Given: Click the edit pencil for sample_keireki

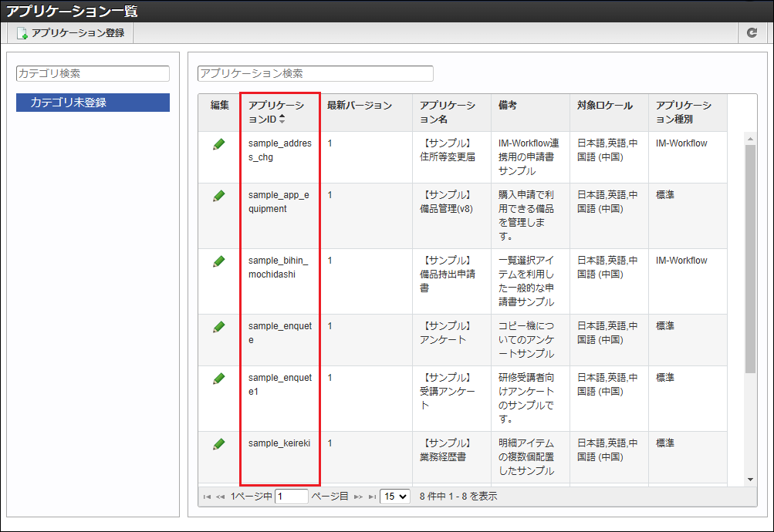Looking at the screenshot, I should click(x=219, y=444).
